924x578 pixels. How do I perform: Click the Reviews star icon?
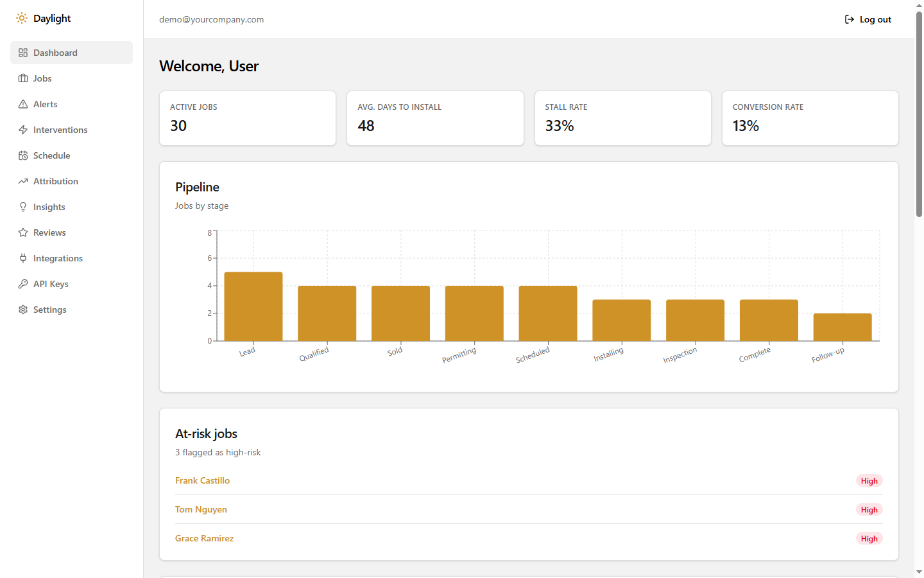tap(23, 232)
